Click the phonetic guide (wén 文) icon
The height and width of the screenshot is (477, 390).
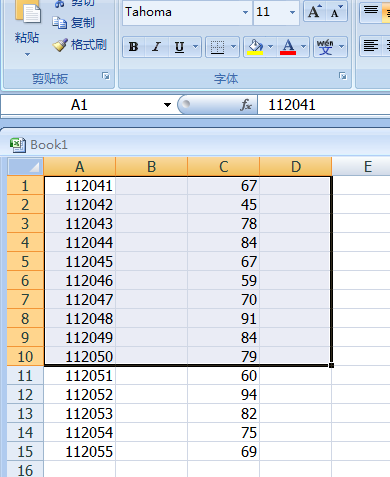(325, 47)
